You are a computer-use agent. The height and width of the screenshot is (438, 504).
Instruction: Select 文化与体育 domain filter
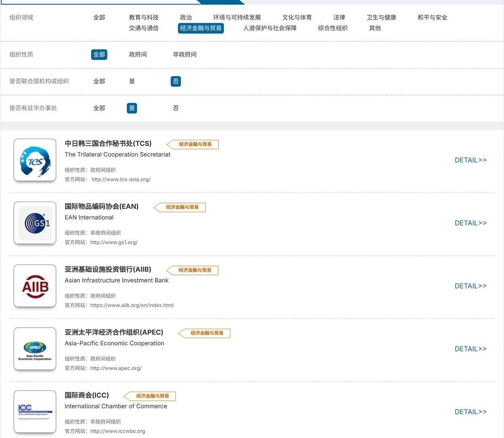pyautogui.click(x=297, y=17)
